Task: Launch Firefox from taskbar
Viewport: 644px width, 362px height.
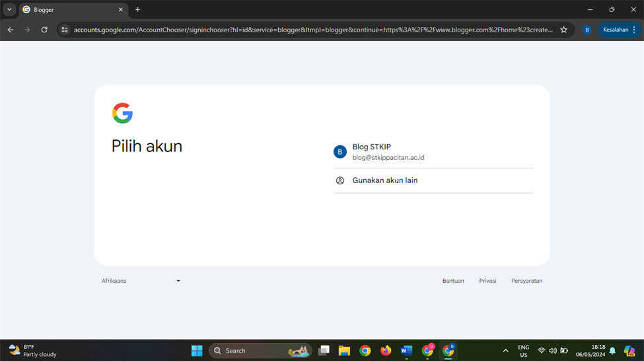Action: (386, 351)
